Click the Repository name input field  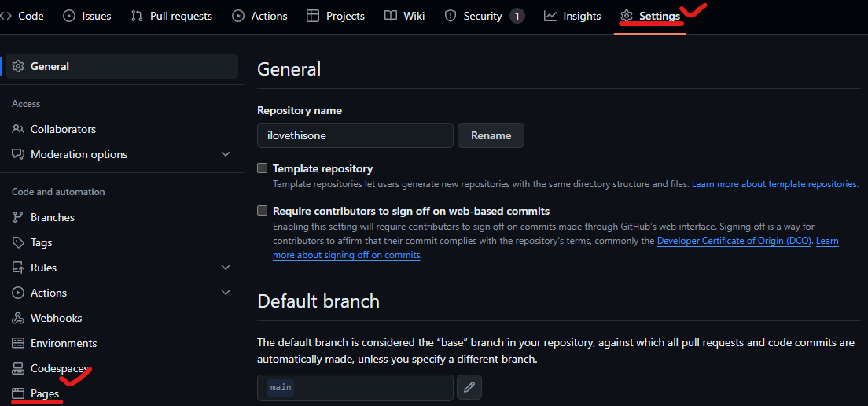tap(355, 135)
